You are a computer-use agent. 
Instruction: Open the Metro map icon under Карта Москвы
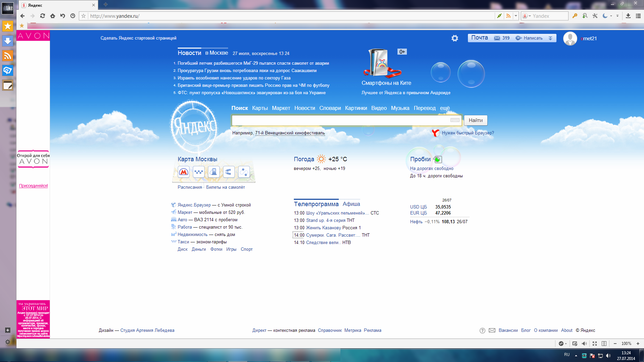point(183,172)
